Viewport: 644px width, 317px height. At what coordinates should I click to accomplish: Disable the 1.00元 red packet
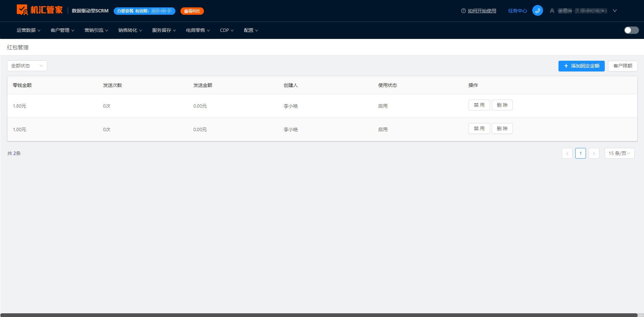pos(479,128)
